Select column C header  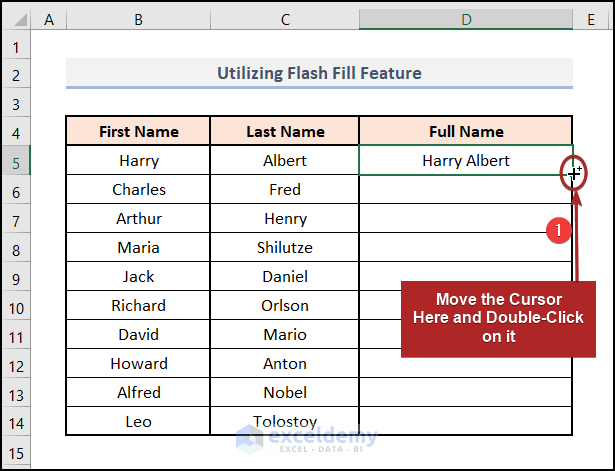pyautogui.click(x=285, y=19)
